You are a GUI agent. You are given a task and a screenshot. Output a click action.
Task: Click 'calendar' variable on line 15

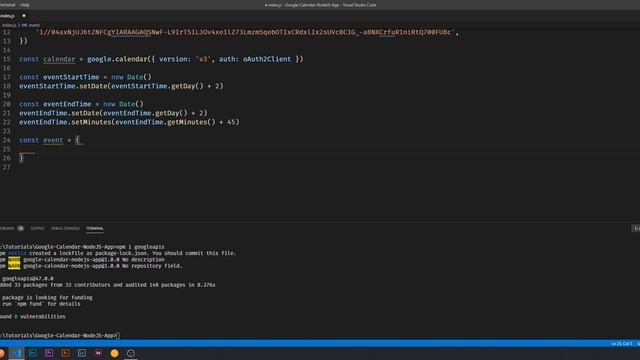59,59
